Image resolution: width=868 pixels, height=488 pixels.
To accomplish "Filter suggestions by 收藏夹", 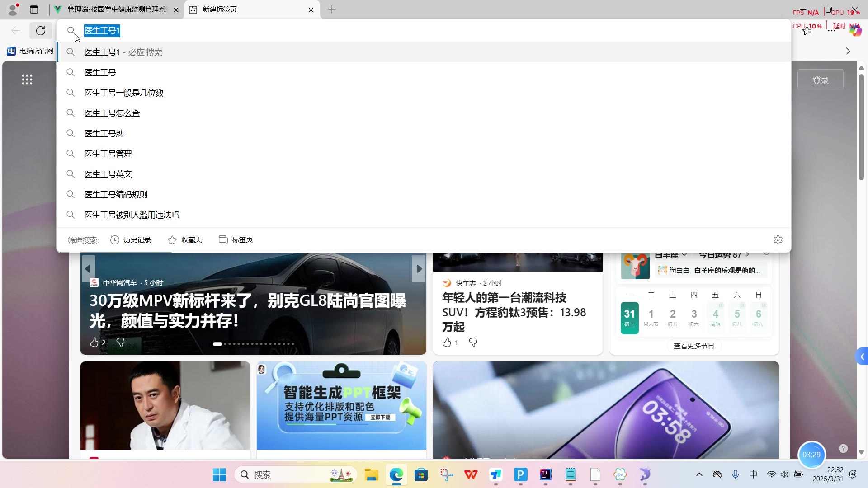I will [x=185, y=240].
